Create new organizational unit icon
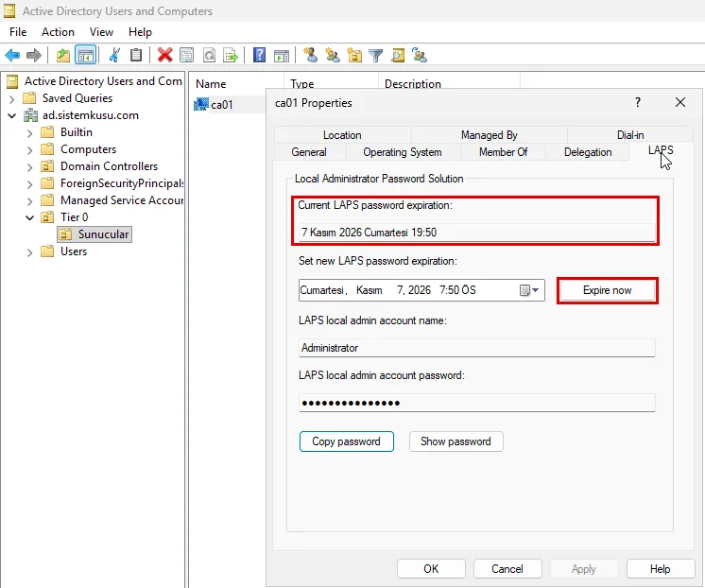Image resolution: width=705 pixels, height=588 pixels. click(354, 55)
